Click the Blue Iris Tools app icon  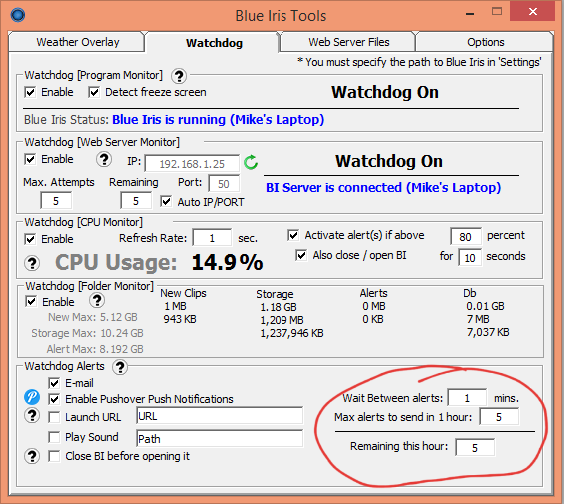[18, 15]
